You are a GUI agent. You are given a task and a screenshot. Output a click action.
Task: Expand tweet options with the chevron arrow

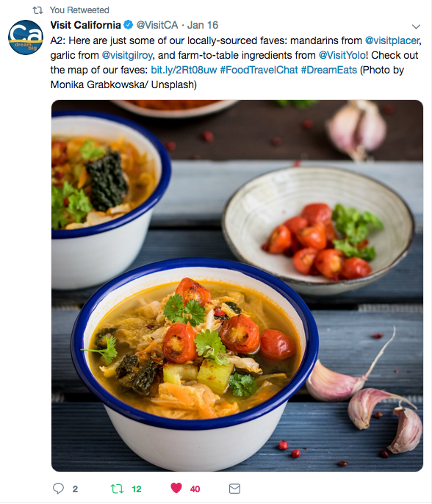[x=416, y=26]
